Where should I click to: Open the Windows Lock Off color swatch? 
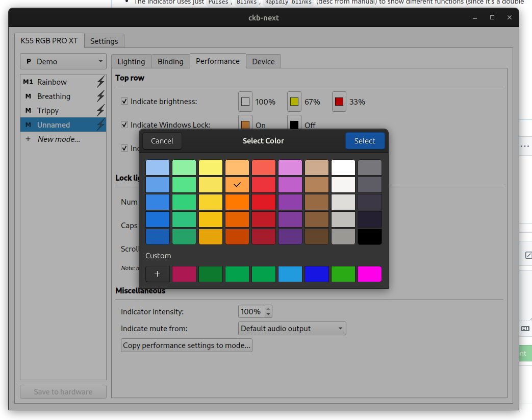pos(294,123)
